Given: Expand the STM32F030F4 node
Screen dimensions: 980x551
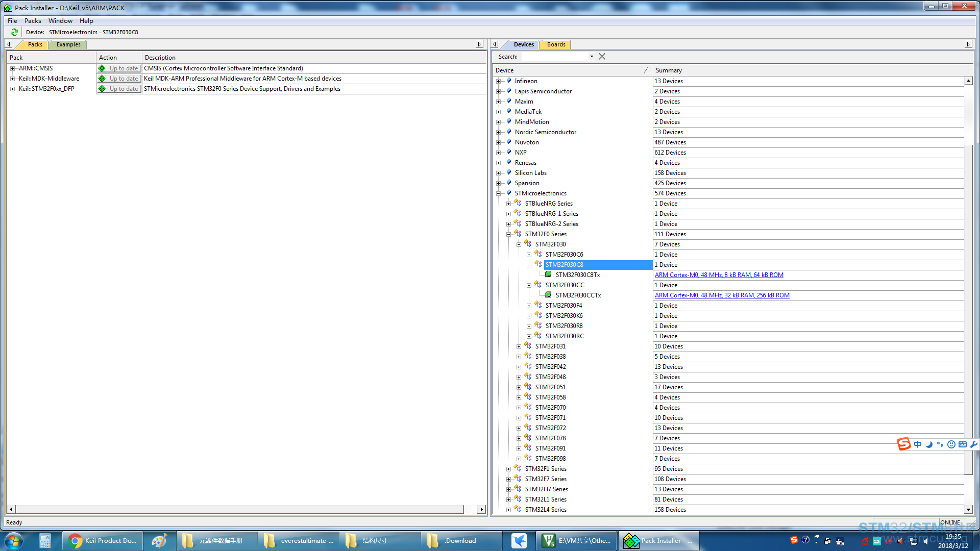Looking at the screenshot, I should tap(529, 306).
